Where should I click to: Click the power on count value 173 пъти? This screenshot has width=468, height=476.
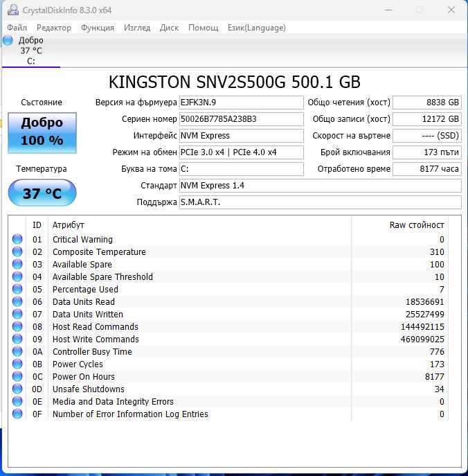click(x=427, y=152)
